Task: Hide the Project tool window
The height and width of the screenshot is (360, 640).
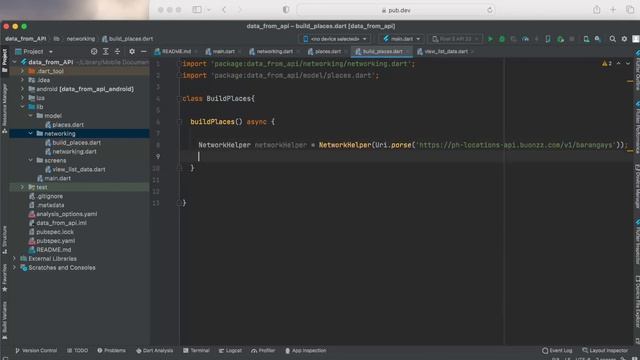Action: [x=143, y=51]
